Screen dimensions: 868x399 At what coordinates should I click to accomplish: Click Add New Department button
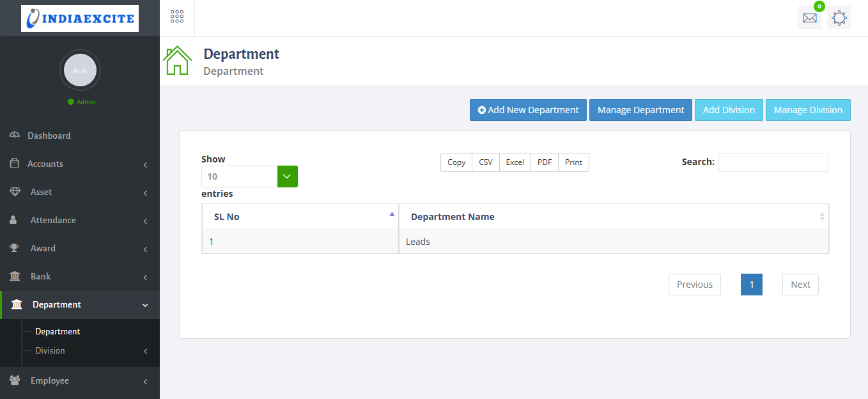[528, 110]
